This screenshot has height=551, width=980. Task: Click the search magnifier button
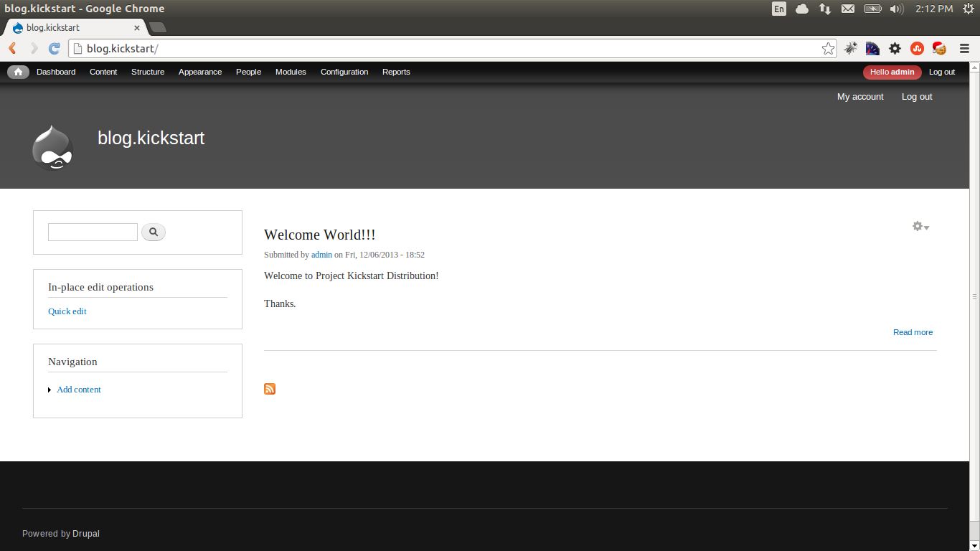[x=153, y=232]
